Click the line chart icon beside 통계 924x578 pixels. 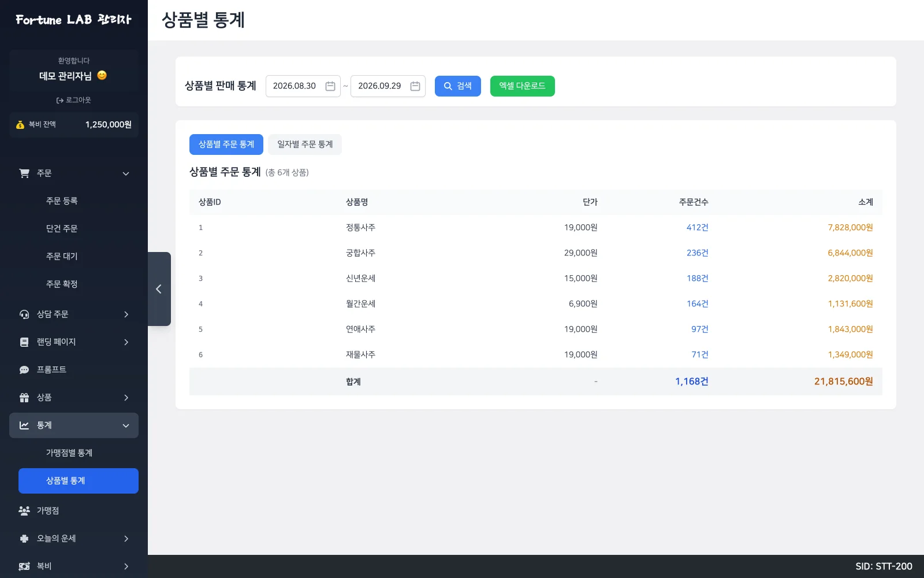24,425
